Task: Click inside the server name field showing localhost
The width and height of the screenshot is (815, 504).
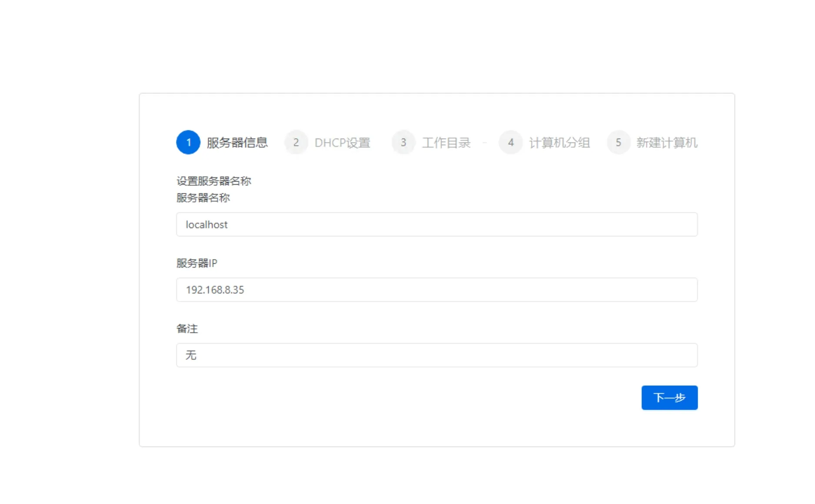Action: 436,225
